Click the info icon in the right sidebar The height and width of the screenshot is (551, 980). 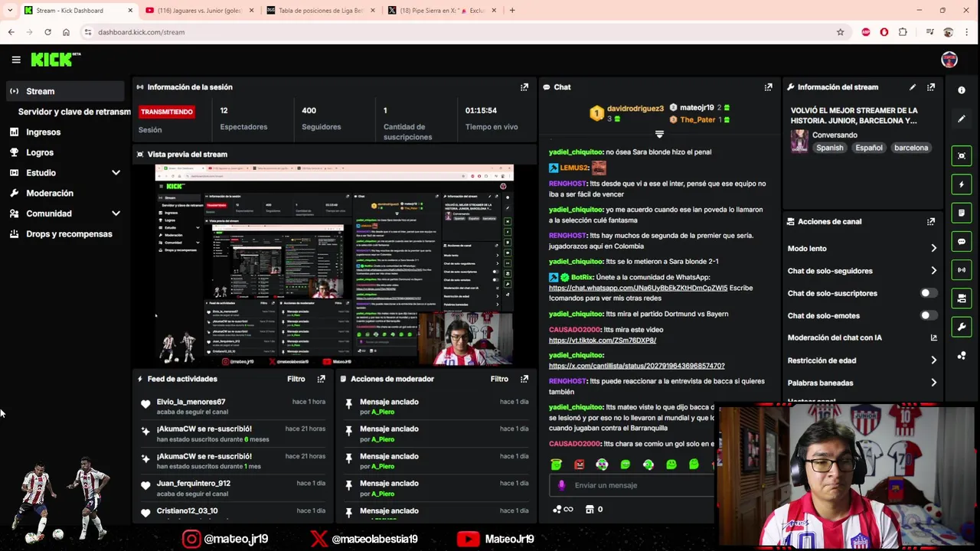[x=962, y=90]
